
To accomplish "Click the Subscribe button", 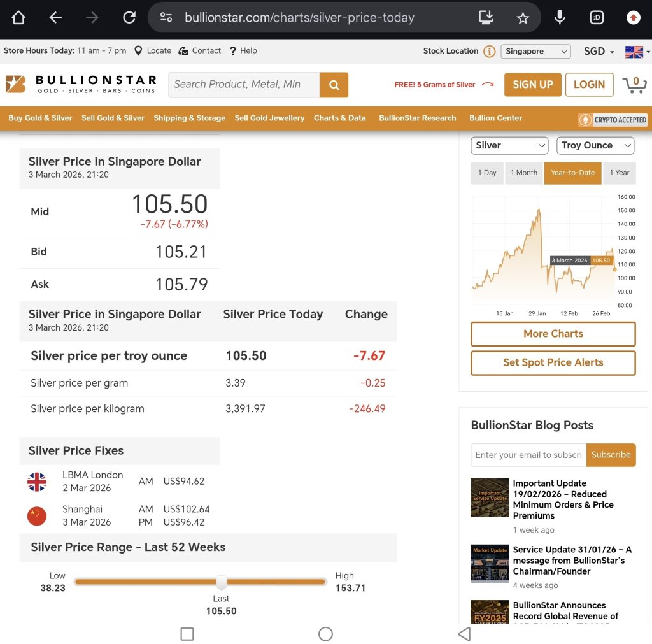I will [x=611, y=455].
